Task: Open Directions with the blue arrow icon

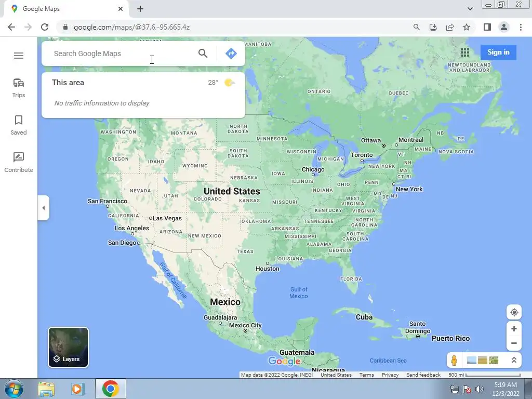Action: point(231,54)
